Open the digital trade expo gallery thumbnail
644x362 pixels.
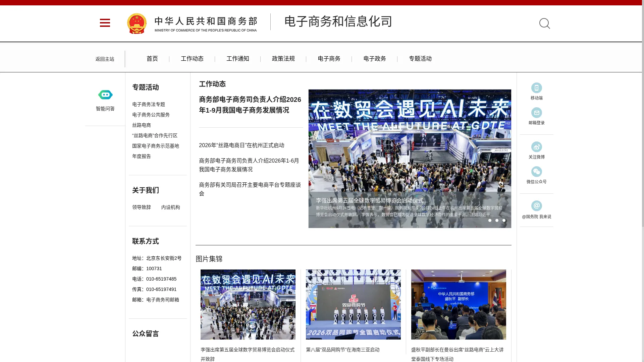[248, 304]
